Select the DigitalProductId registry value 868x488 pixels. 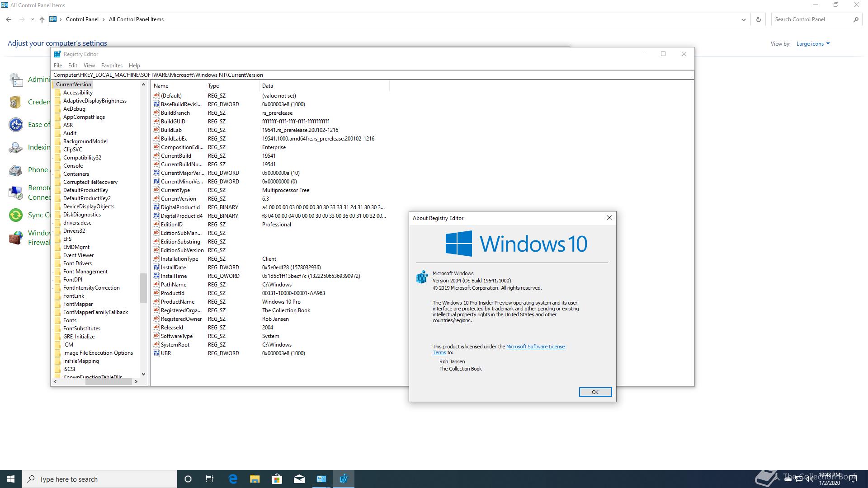point(180,207)
